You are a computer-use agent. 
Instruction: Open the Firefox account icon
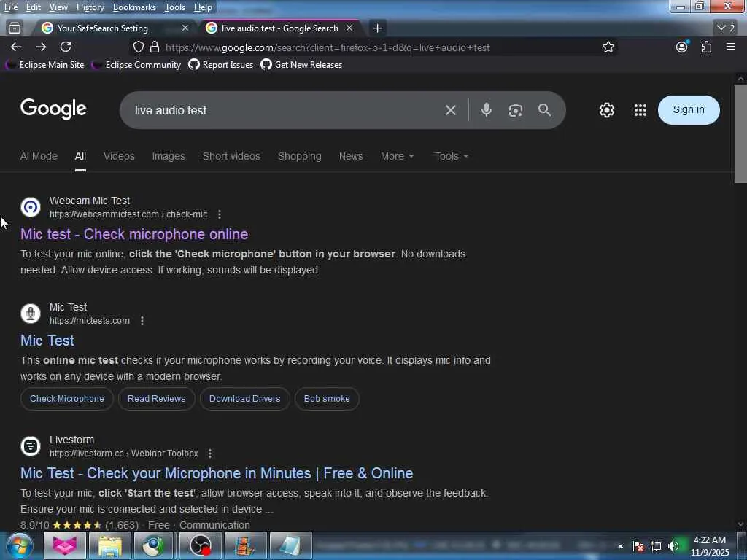pyautogui.click(x=682, y=47)
